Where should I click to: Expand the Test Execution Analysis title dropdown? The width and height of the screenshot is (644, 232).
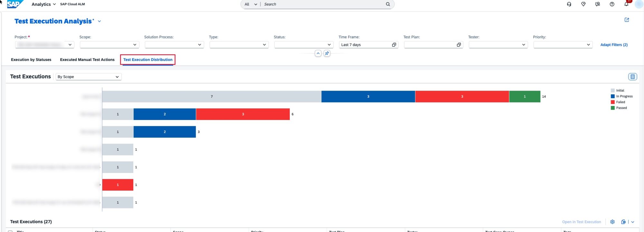coord(99,21)
